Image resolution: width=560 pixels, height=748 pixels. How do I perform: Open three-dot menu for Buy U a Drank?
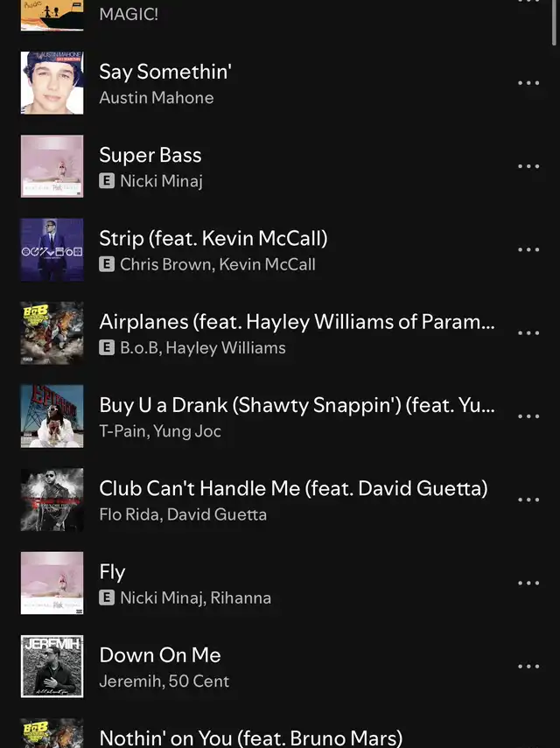tap(528, 416)
